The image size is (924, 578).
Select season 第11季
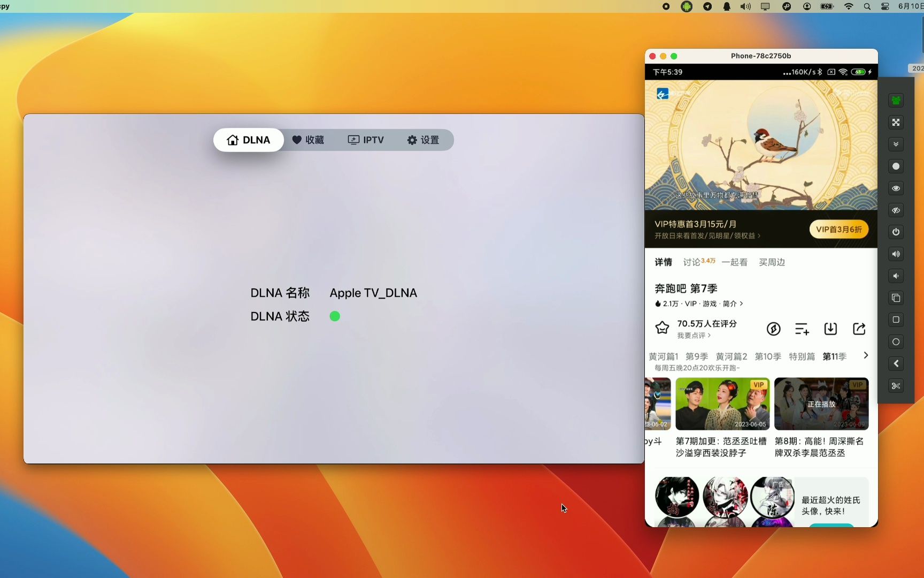835,356
